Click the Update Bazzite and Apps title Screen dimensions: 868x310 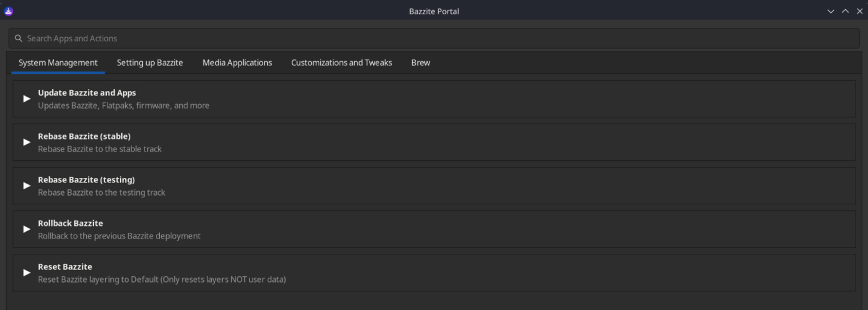click(x=87, y=93)
